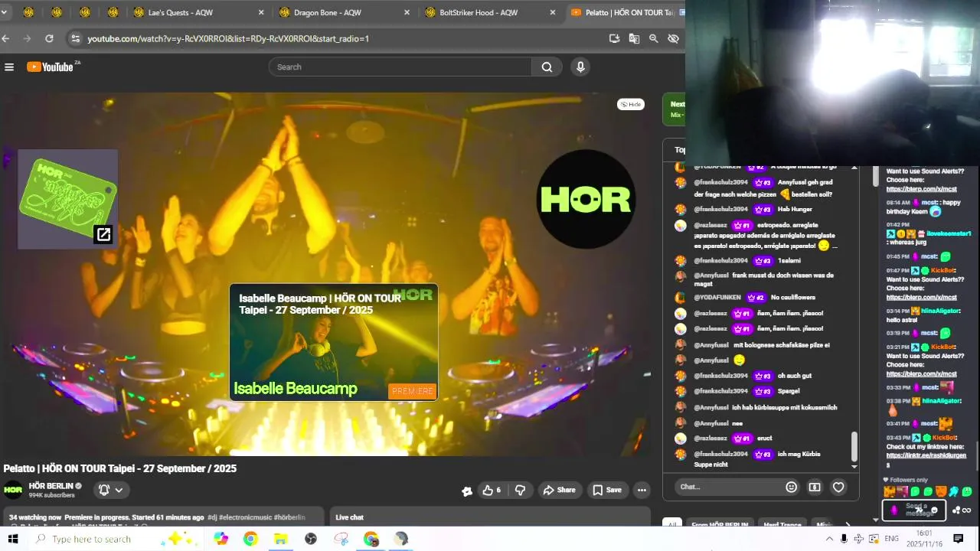
Task: Switch to the Dragon Bone - AQW tab
Action: (x=344, y=12)
